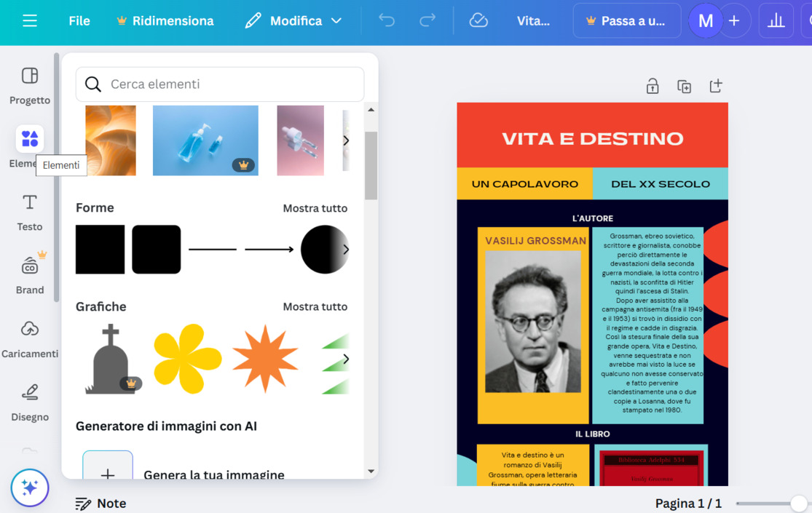Expand more shapes with Forme arrow

pyautogui.click(x=346, y=250)
